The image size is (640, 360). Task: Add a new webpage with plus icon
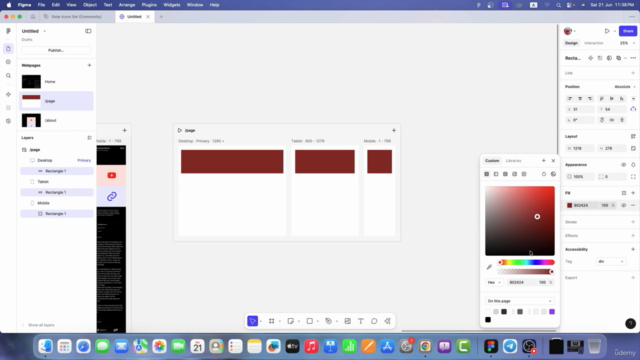point(89,65)
